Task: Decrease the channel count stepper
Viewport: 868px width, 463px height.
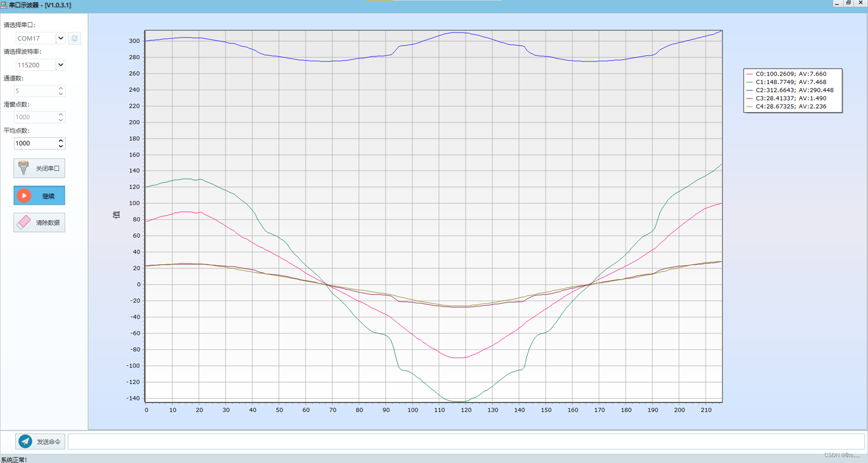Action: pyautogui.click(x=61, y=94)
